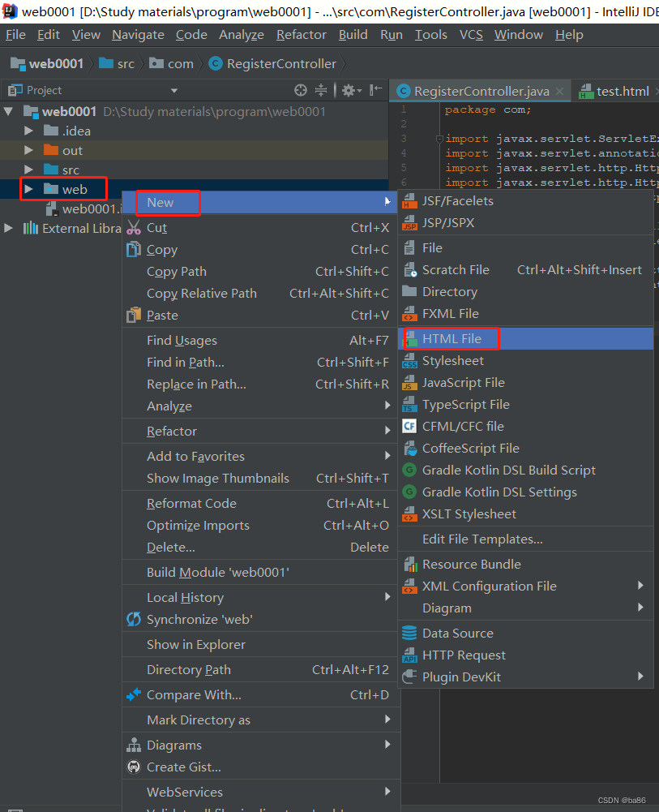Collapse the web0001 project root node
Viewport: 659px width, 812px height.
(8, 111)
